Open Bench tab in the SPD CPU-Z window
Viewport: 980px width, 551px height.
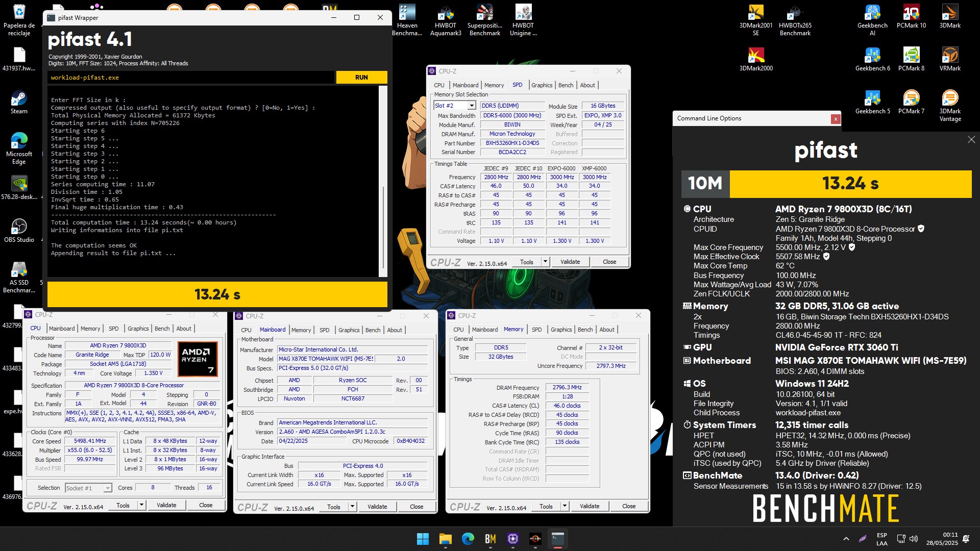[566, 85]
